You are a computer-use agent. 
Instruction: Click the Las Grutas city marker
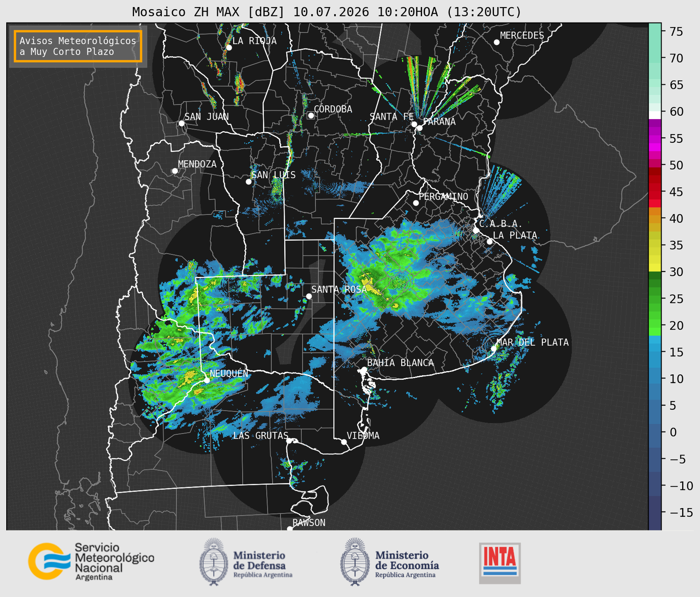click(289, 440)
